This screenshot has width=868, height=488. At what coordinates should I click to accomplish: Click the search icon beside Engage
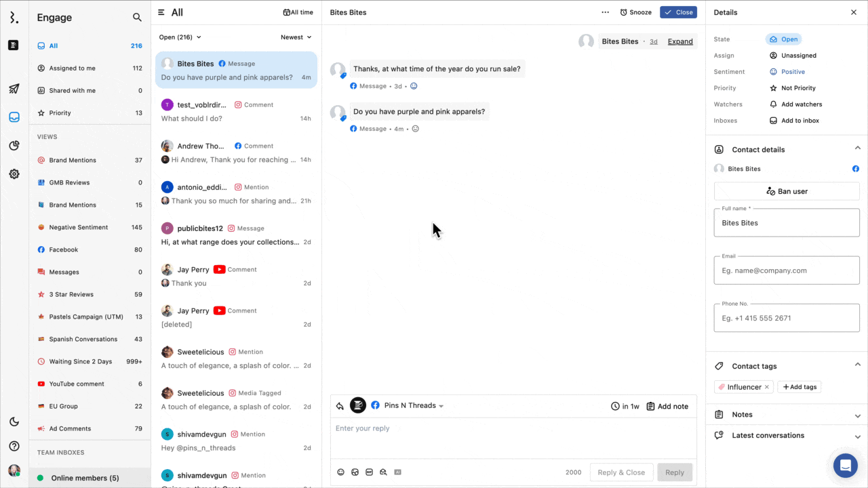[x=137, y=18]
